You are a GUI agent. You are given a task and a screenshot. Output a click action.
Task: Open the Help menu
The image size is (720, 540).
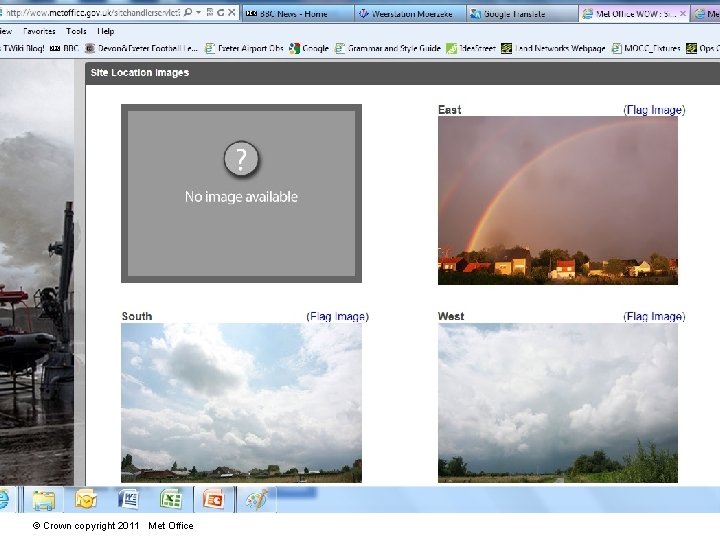click(106, 31)
